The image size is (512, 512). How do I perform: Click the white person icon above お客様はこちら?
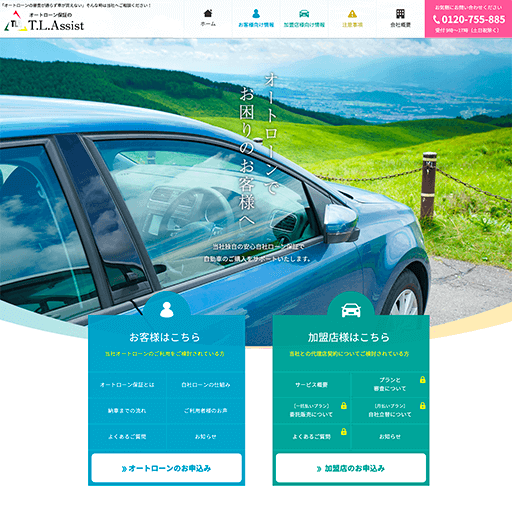[x=167, y=309]
